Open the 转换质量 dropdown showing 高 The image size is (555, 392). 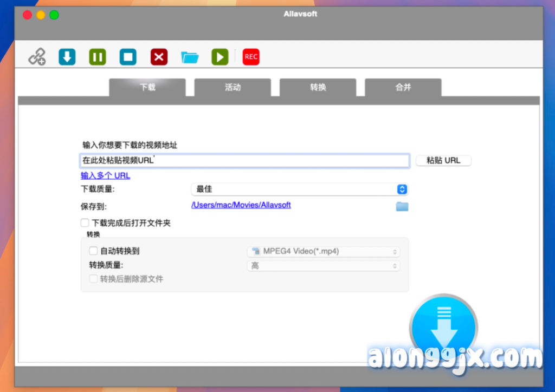(x=324, y=266)
